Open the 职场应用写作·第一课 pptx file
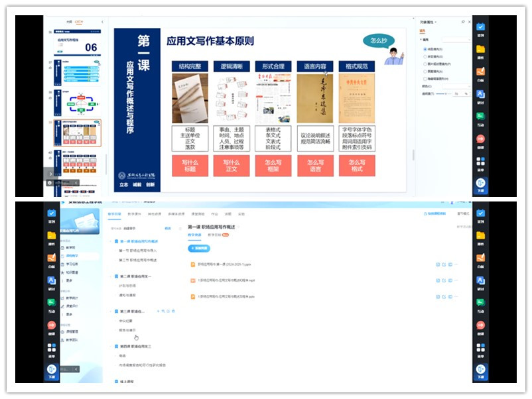 coord(224,264)
